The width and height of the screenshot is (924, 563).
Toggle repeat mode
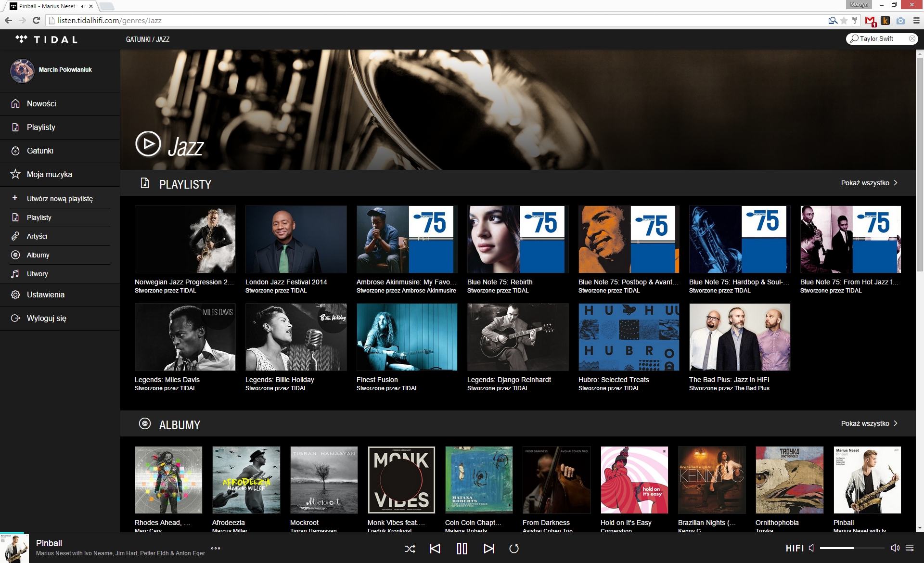(514, 549)
